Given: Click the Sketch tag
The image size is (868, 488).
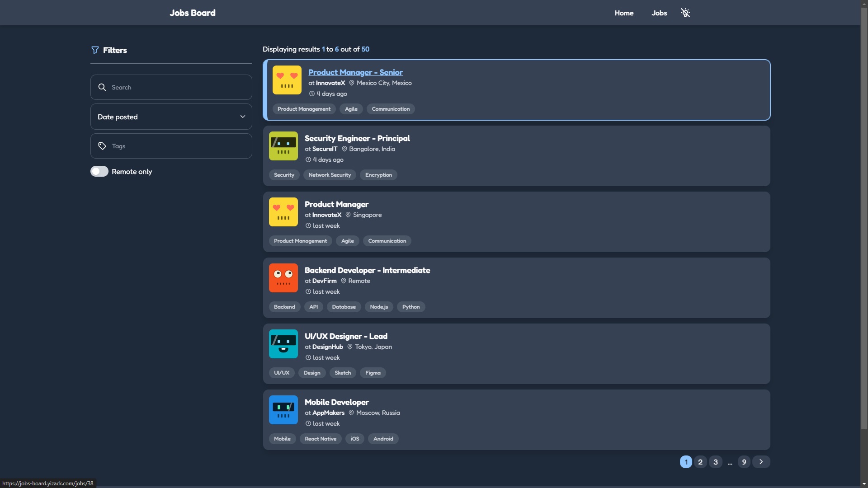Looking at the screenshot, I should point(343,373).
